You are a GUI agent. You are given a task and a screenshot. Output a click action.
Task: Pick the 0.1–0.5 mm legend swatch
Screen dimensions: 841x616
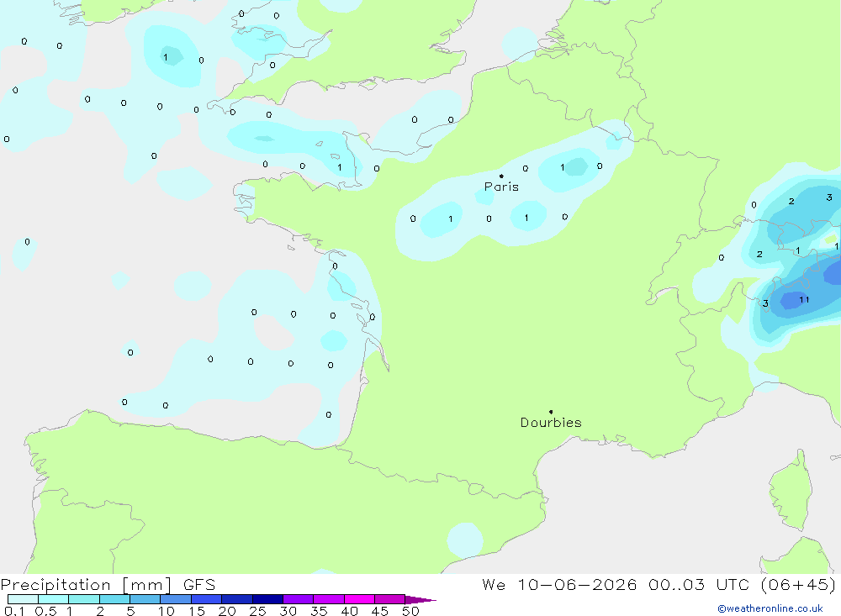click(x=23, y=599)
